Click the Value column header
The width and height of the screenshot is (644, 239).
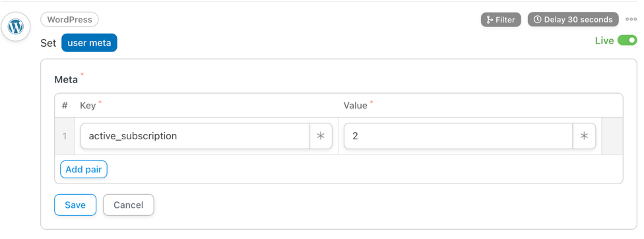click(x=355, y=106)
